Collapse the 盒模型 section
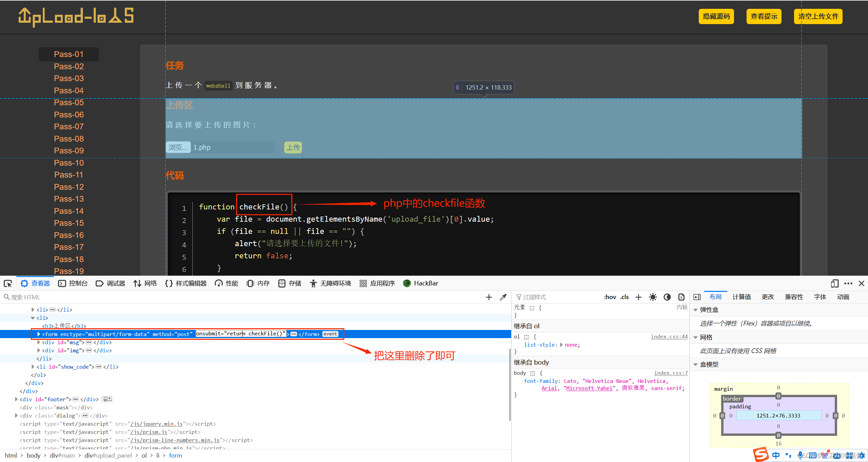 tap(696, 364)
